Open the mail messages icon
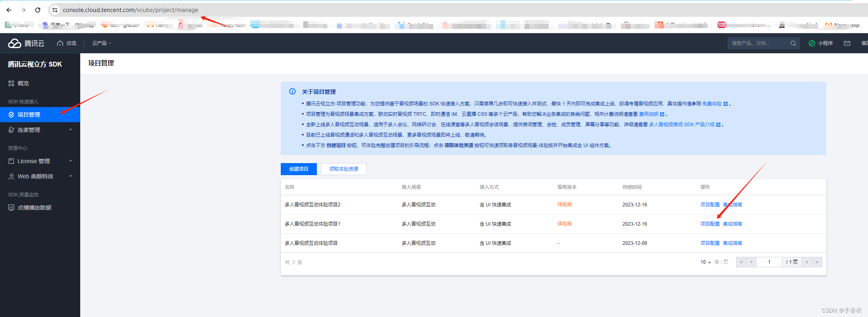The height and width of the screenshot is (317, 868). (x=847, y=43)
